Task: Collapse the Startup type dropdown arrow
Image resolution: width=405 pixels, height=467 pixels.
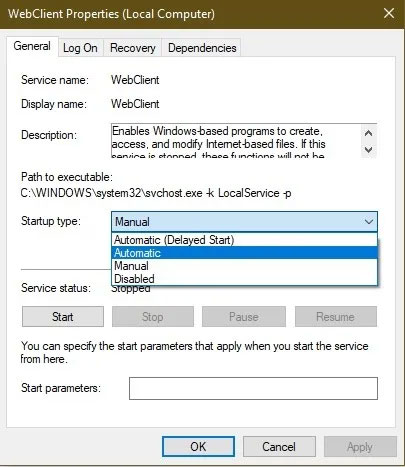Action: coord(369,222)
